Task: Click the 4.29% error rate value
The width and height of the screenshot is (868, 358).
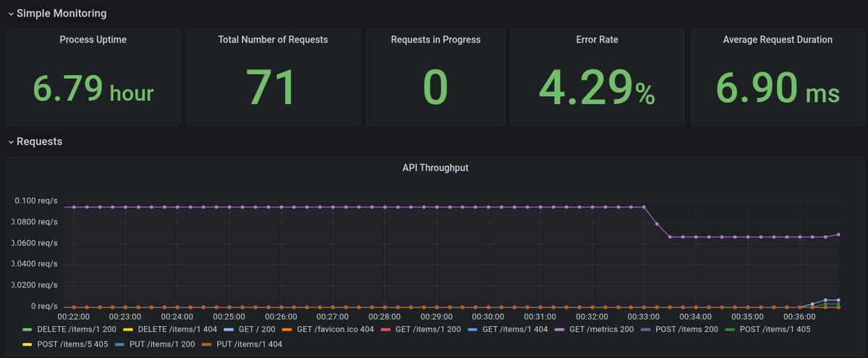Action: (597, 88)
